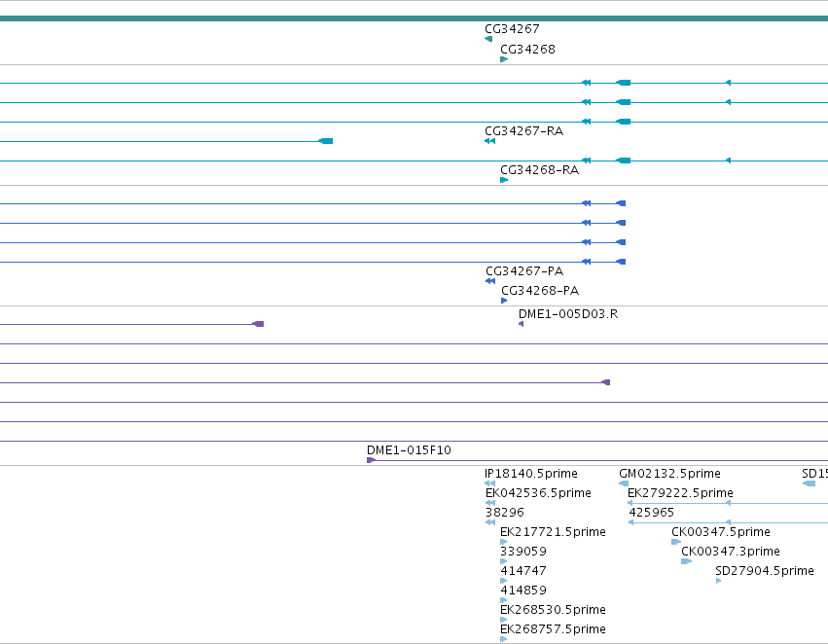Click the arrow glyph under CG34267
This screenshot has width=828, height=644.
[x=488, y=39]
